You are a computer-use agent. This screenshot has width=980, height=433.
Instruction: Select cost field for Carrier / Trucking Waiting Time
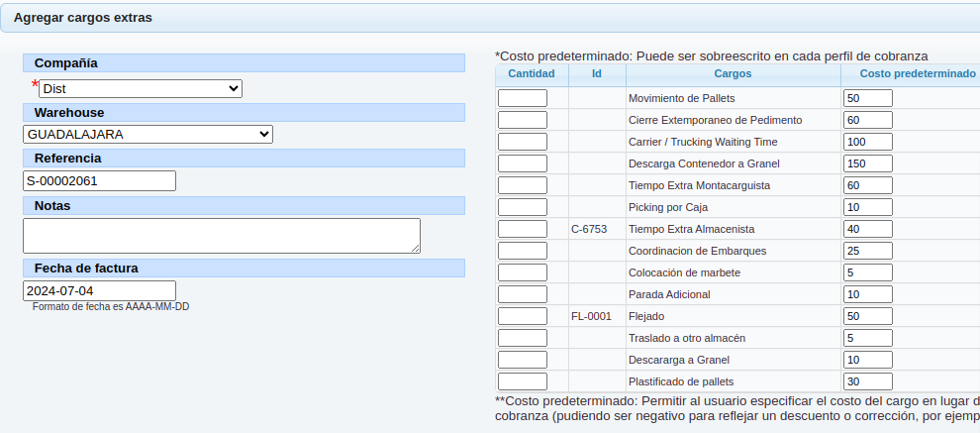click(x=867, y=142)
